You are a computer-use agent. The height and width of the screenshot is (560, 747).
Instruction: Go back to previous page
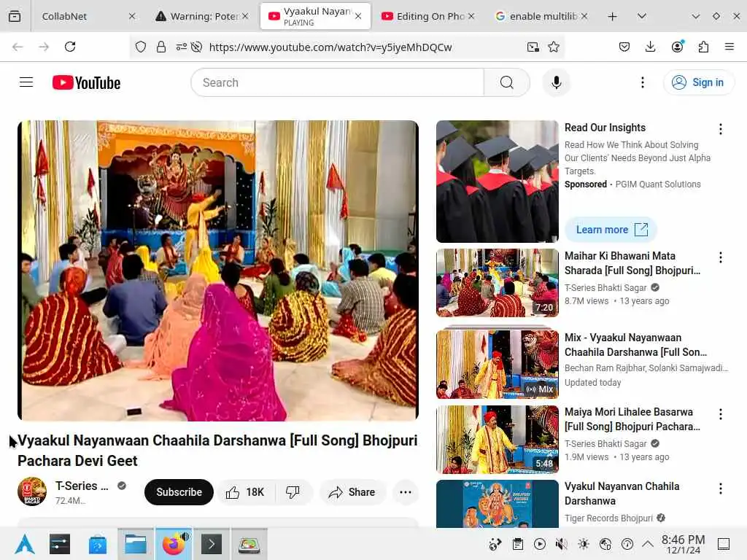coord(18,47)
